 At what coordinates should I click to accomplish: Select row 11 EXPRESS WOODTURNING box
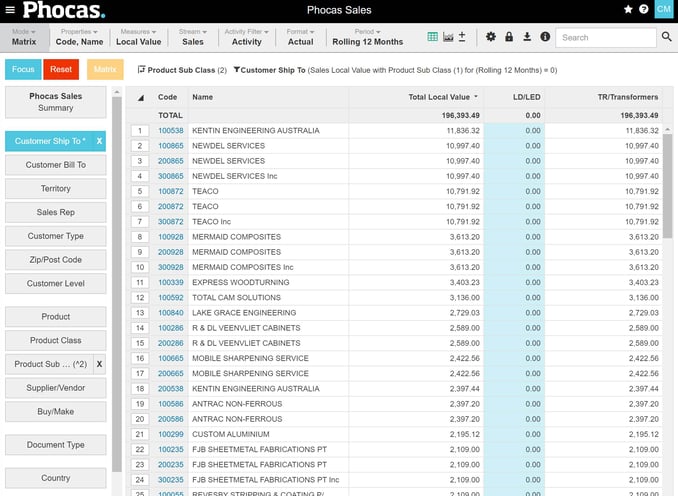(140, 282)
